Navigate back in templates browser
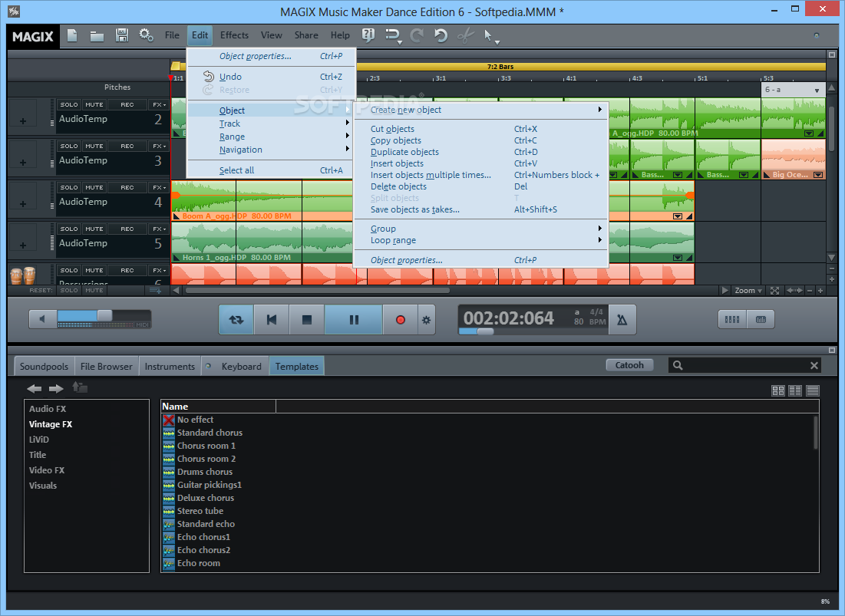 (x=35, y=388)
